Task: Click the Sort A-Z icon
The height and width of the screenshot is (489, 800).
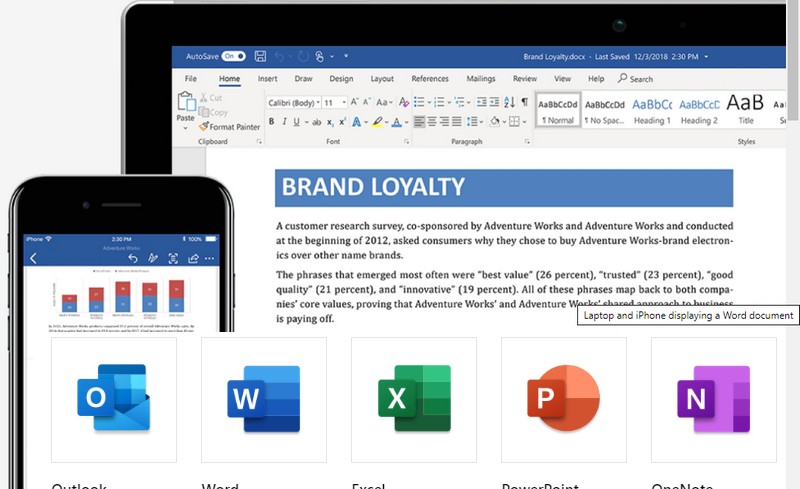Action: click(x=509, y=102)
